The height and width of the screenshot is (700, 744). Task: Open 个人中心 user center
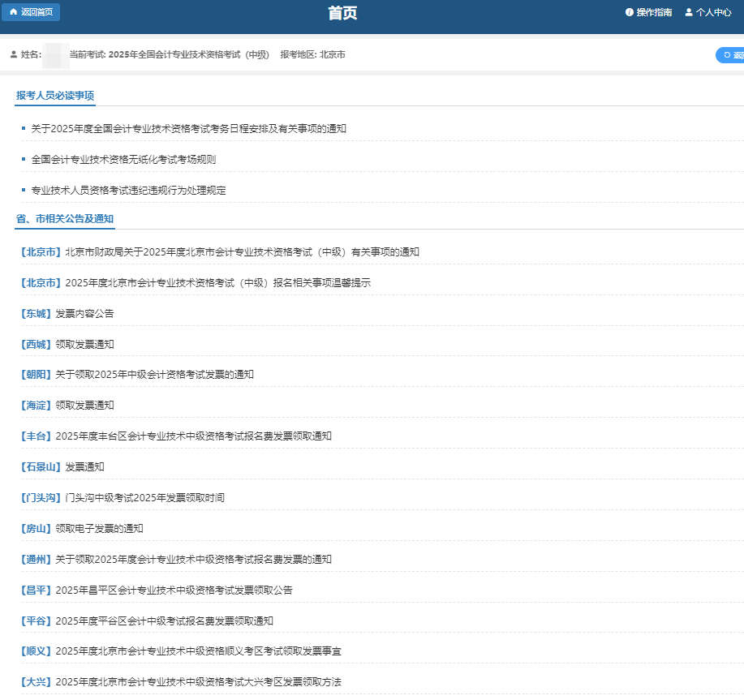[x=707, y=12]
